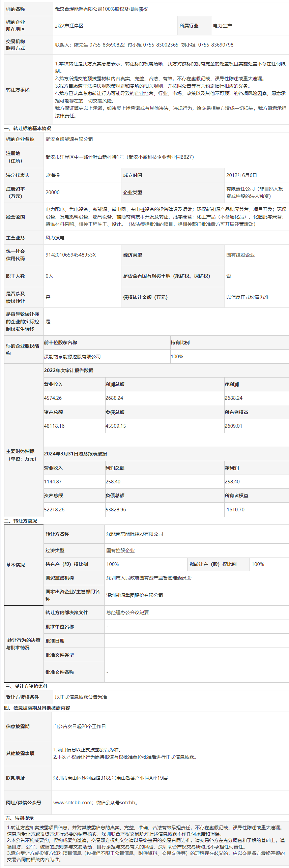Click the company type 有限责任公司（非自然人投资或控股的法人独资）

click(x=255, y=192)
